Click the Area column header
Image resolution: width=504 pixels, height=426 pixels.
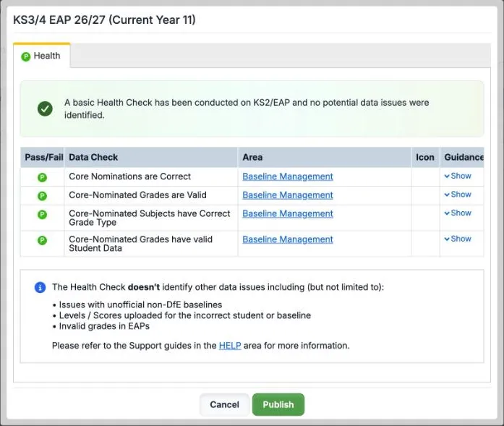click(325, 157)
